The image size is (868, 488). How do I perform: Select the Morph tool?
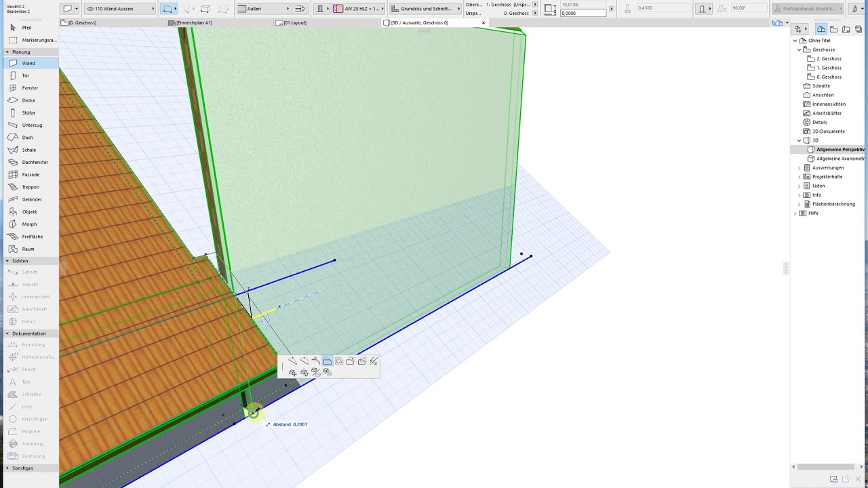29,224
